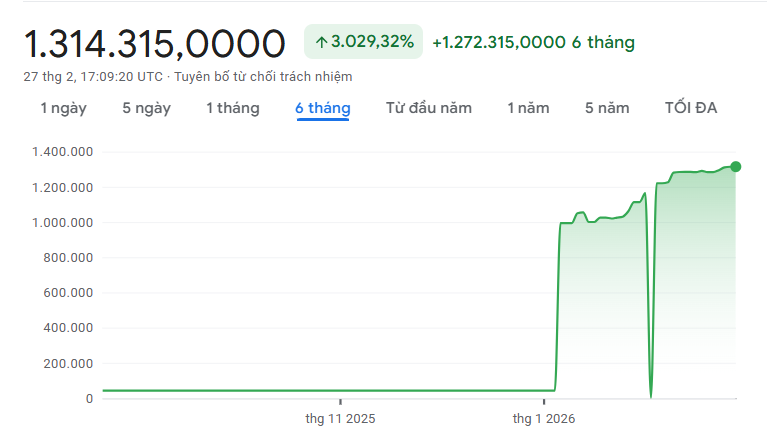Viewport: 767px width, 433px height.
Task: Show the "1 tháng" chart view
Action: point(232,108)
